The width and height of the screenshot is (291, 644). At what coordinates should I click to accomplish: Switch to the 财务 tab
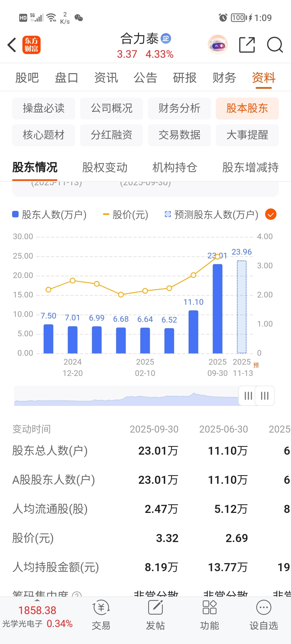click(224, 78)
